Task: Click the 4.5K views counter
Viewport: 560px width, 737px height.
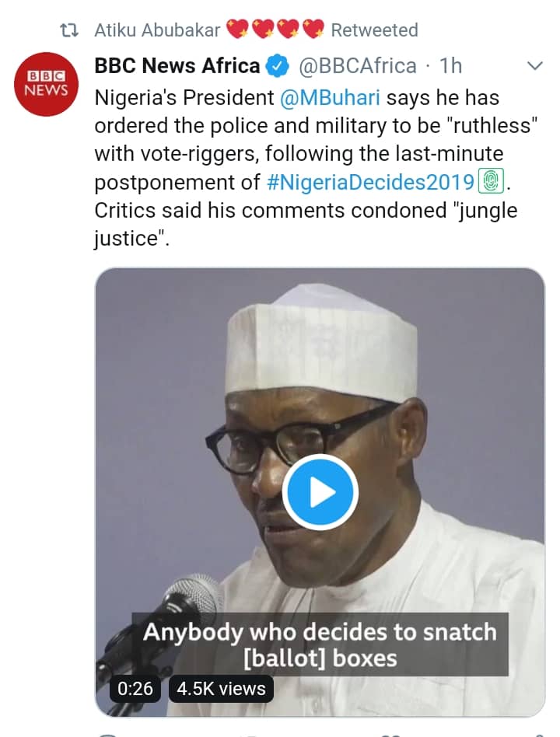Action: click(x=221, y=688)
